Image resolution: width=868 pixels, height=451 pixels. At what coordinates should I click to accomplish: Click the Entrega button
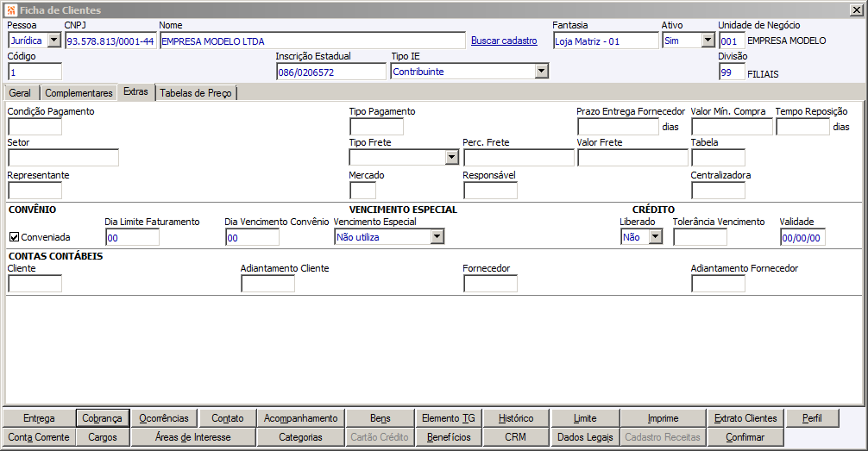point(39,418)
